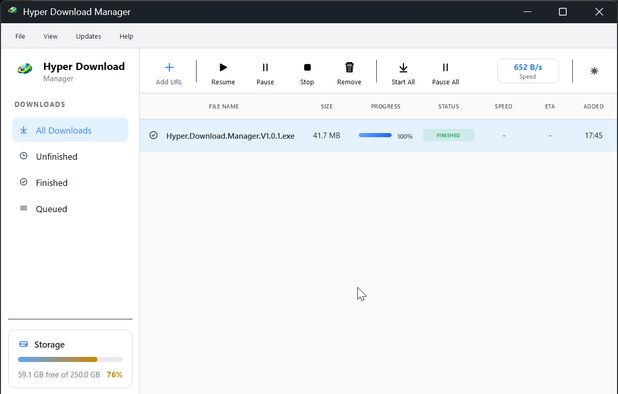The height and width of the screenshot is (394, 618).
Task: Open the Help menu
Action: 126,36
